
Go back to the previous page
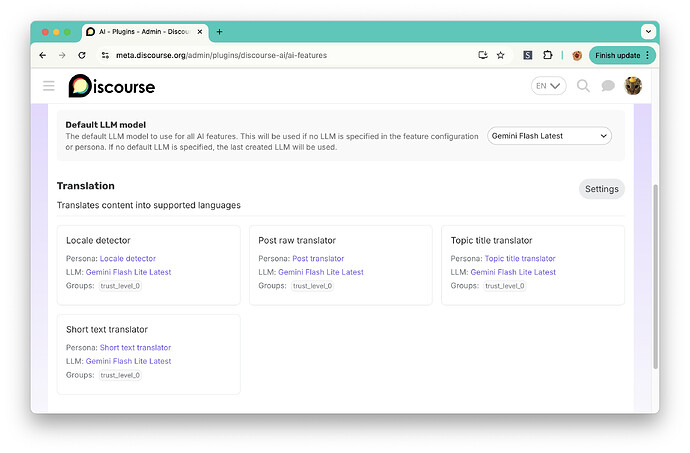[43, 55]
